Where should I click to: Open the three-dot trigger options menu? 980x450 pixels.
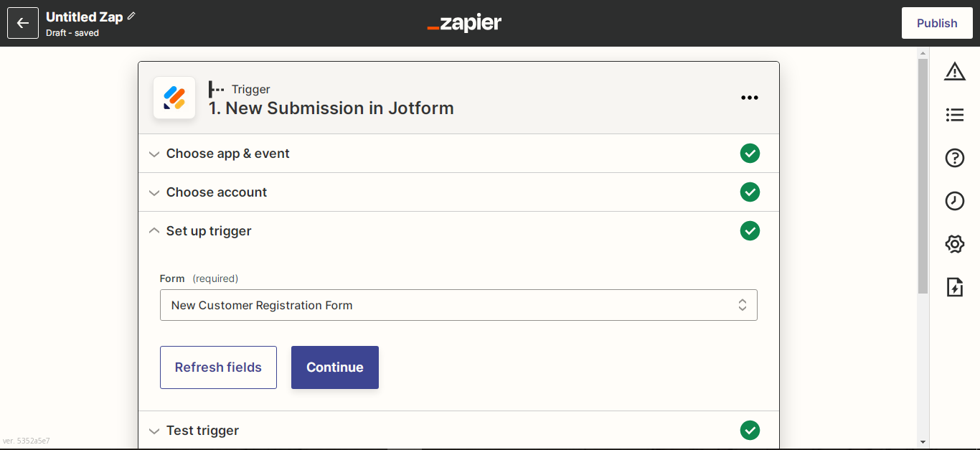pos(750,98)
